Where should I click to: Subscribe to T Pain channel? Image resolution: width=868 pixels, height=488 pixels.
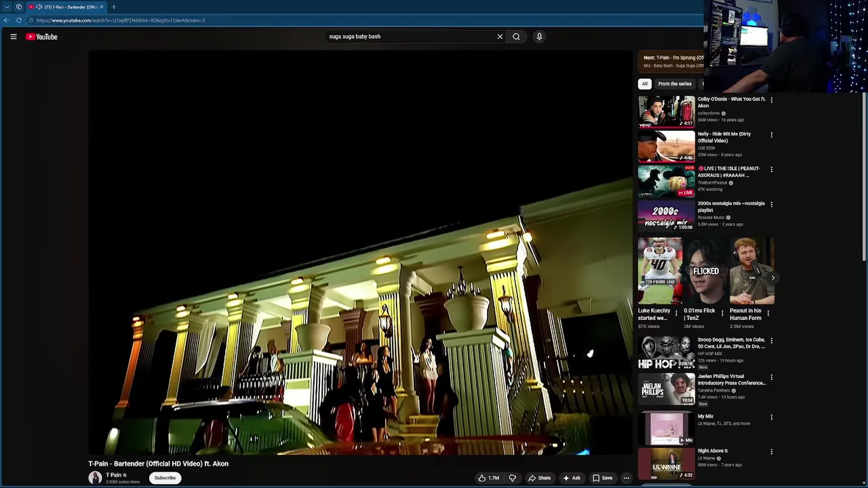pos(165,478)
